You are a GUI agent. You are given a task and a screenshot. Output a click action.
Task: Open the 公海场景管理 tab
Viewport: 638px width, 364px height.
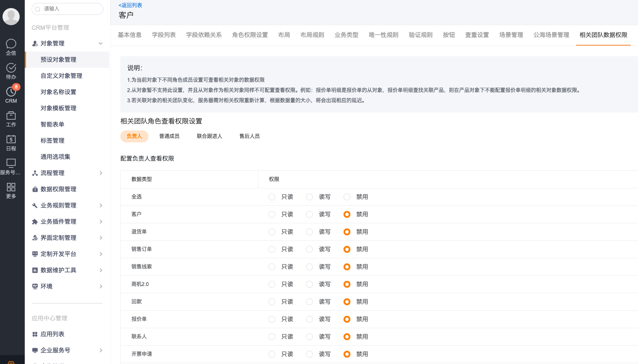(x=551, y=35)
